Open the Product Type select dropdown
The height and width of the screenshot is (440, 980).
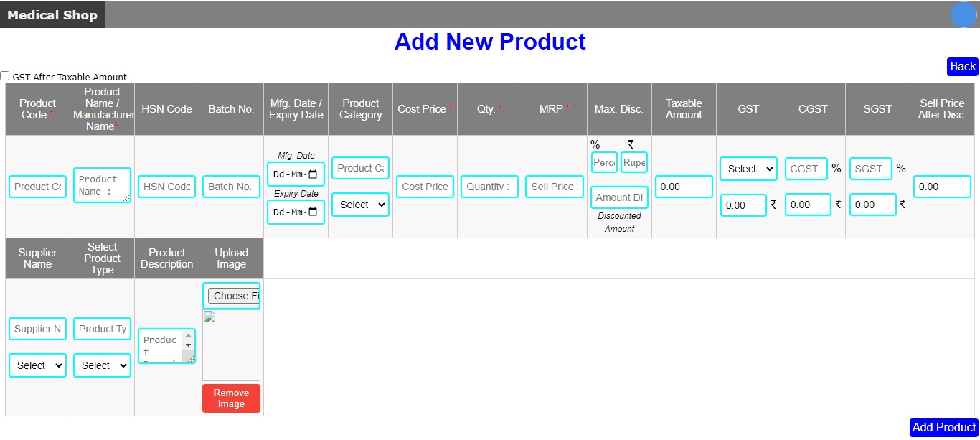[x=102, y=365]
